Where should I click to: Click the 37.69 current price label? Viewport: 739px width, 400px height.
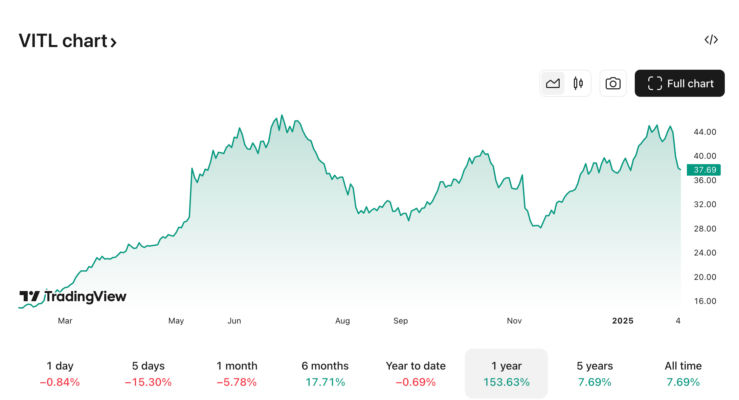click(x=705, y=169)
